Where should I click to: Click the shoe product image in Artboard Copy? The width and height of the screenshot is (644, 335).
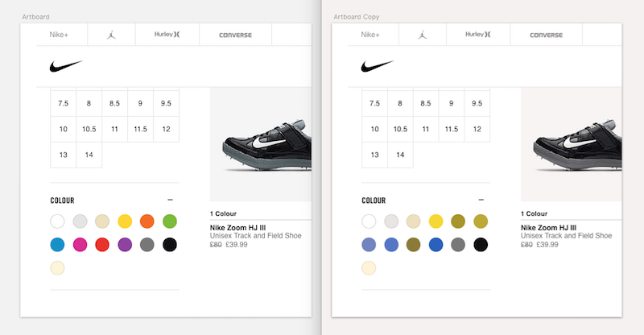click(x=572, y=144)
